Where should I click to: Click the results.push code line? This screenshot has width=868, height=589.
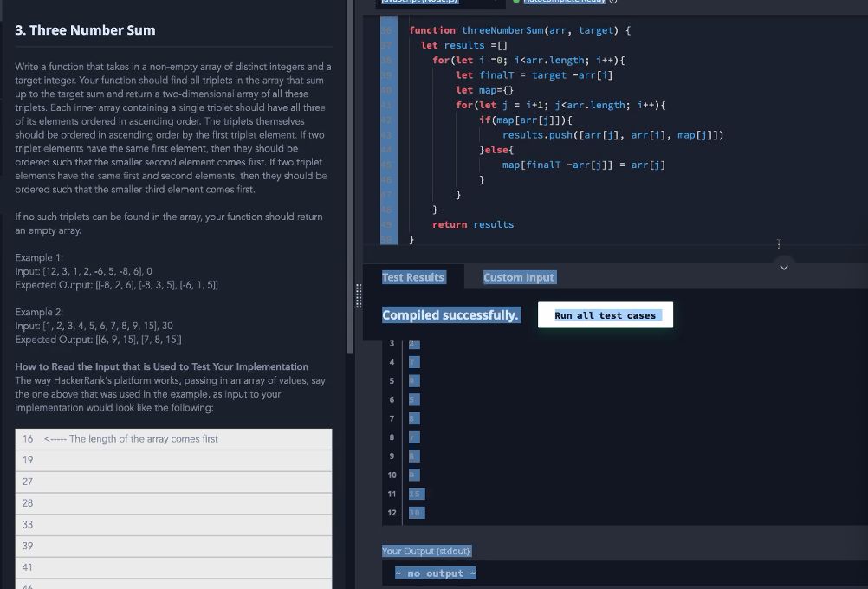(x=612, y=135)
